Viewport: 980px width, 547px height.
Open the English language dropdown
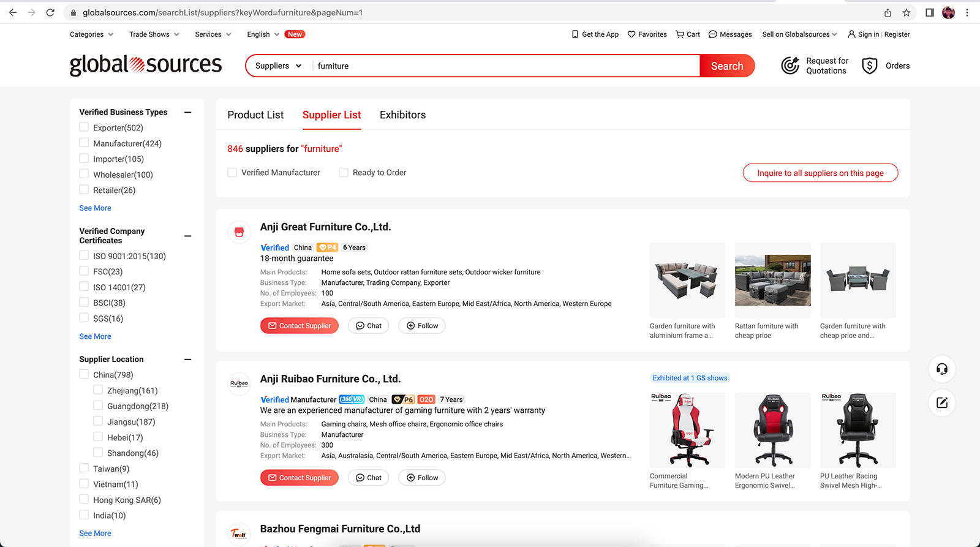coord(263,34)
